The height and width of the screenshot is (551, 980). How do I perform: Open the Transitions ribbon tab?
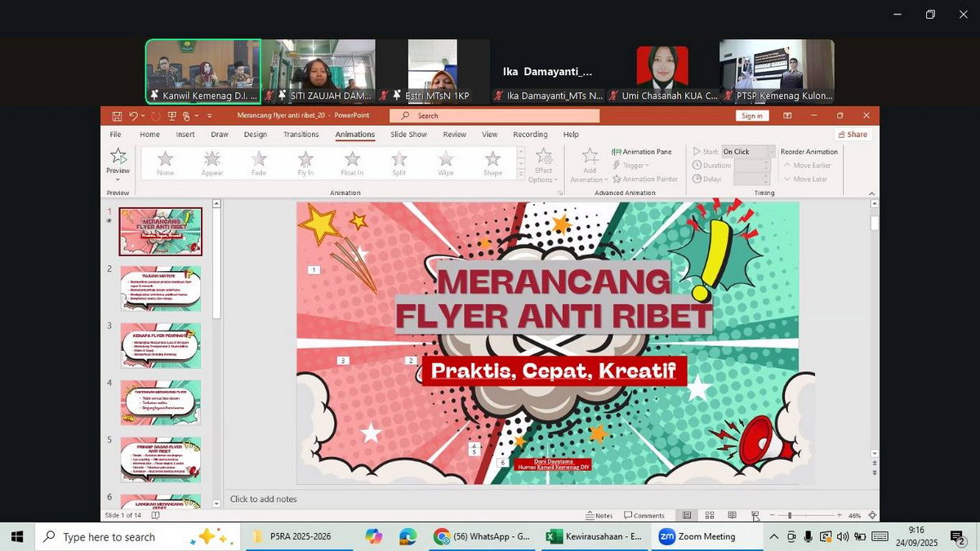pyautogui.click(x=301, y=135)
